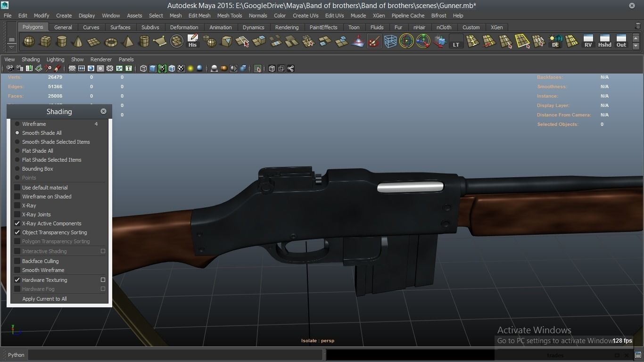This screenshot has height=362, width=644.
Task: Click the smooth shade blue cube icon
Action: tap(153, 69)
